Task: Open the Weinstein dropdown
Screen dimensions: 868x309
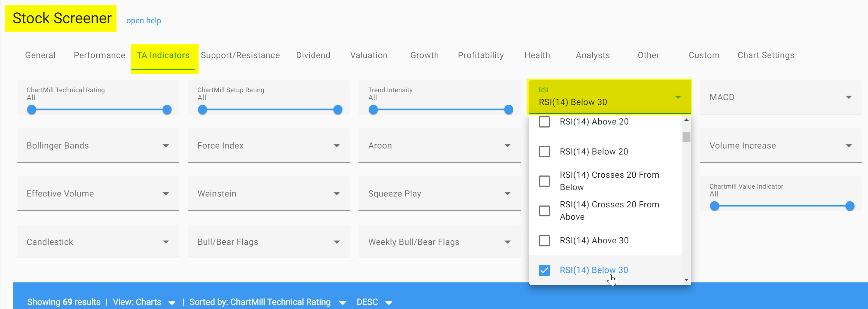Action: click(x=269, y=193)
